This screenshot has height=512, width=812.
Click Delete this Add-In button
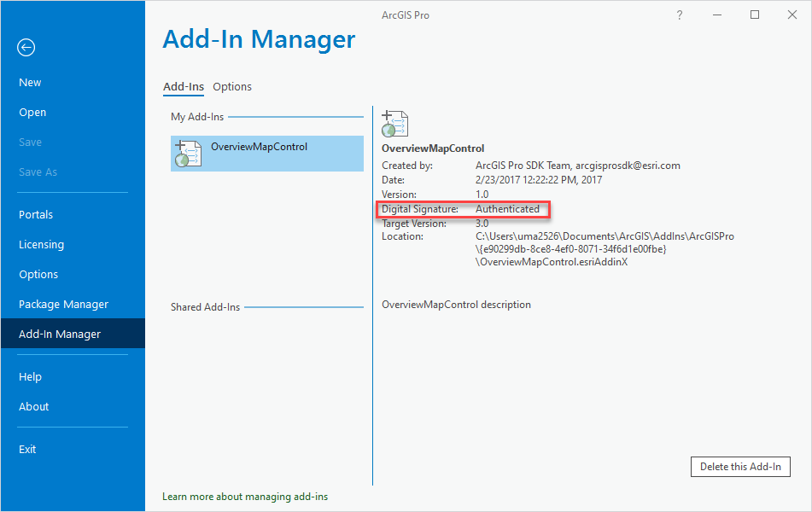pos(740,467)
